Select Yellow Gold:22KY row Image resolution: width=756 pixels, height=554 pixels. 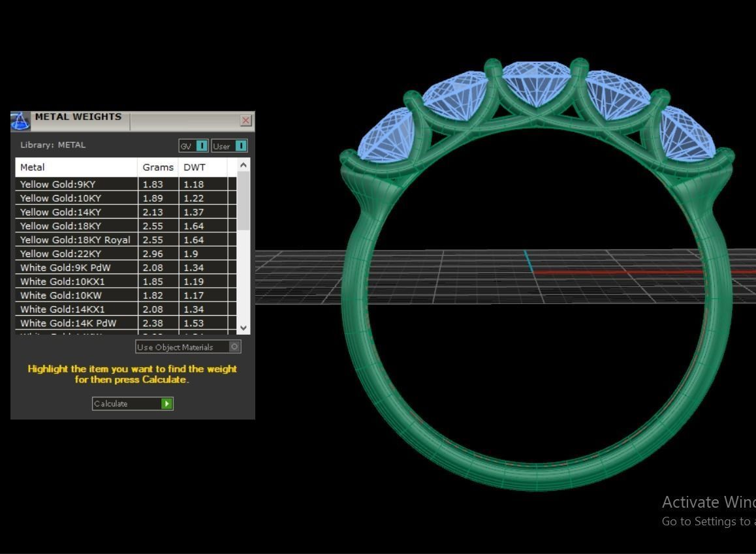click(x=126, y=254)
